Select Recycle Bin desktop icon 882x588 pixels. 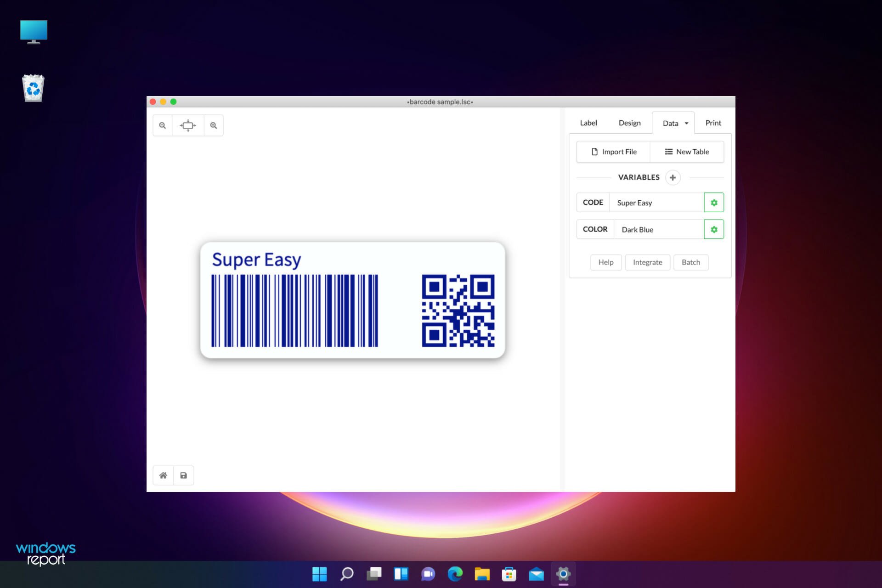[34, 88]
